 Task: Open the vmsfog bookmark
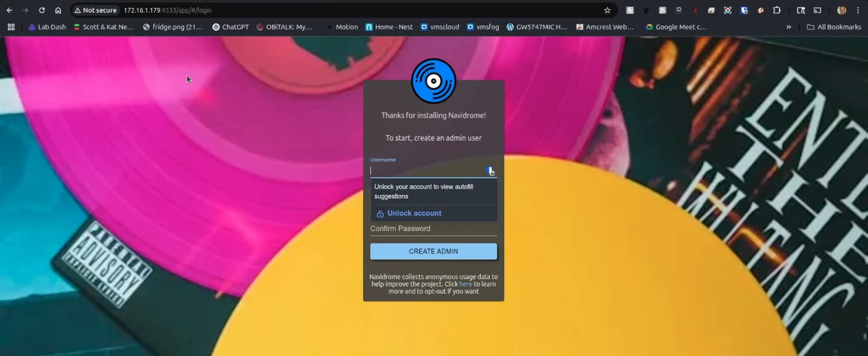pyautogui.click(x=483, y=27)
